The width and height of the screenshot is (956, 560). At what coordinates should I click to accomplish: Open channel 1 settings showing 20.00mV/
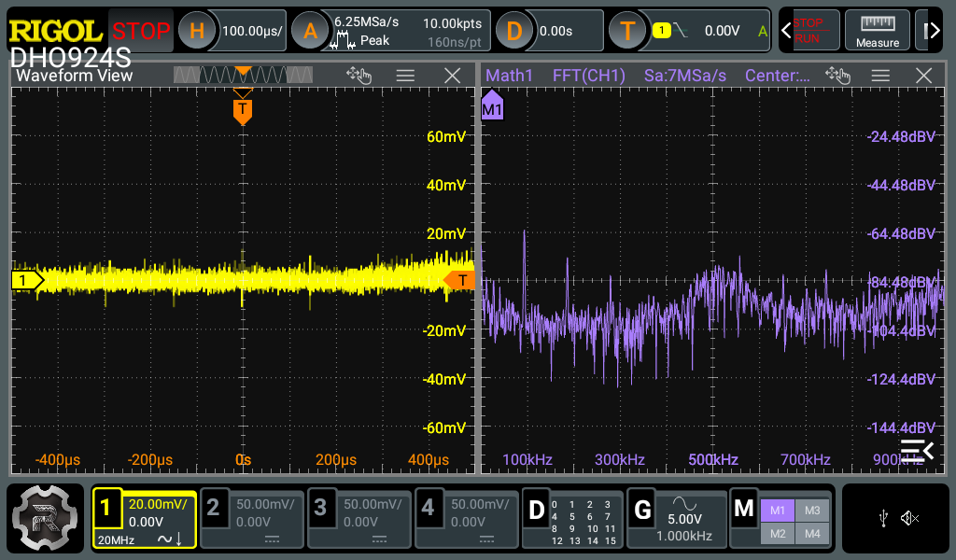pyautogui.click(x=144, y=518)
